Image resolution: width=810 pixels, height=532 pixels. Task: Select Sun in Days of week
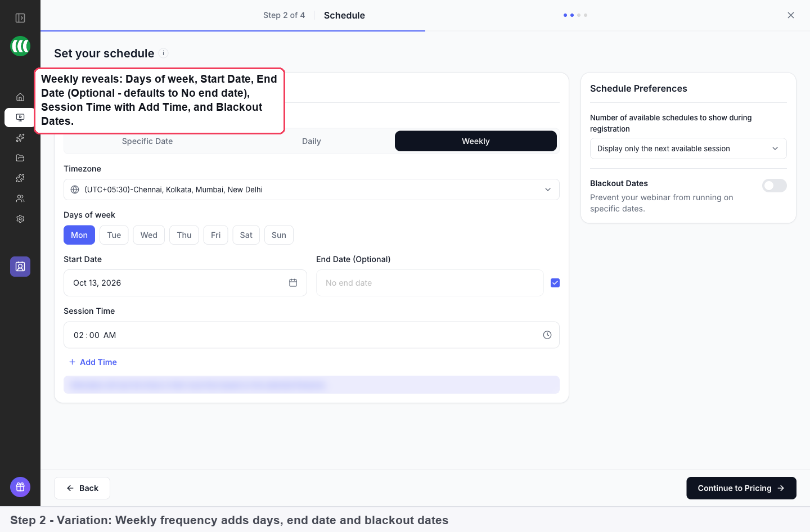coord(279,235)
